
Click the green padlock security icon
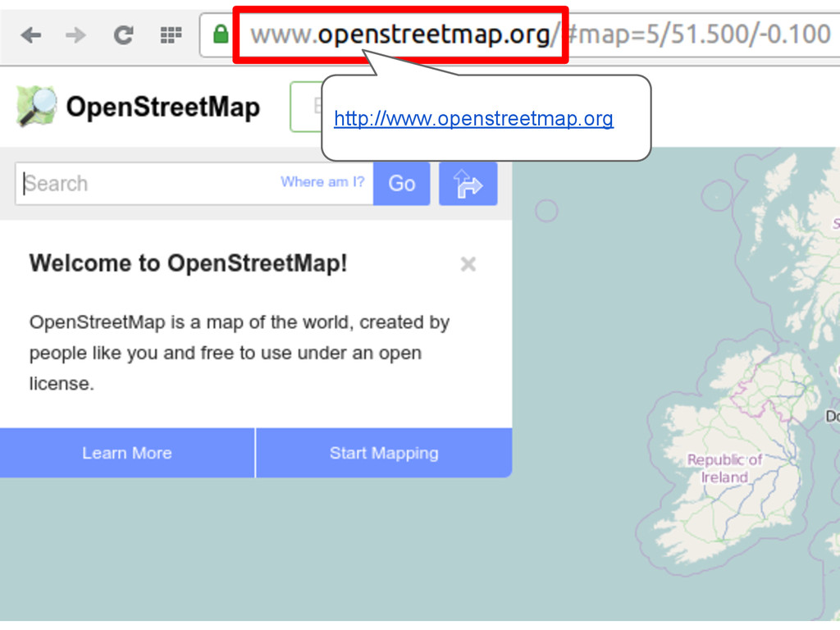220,34
